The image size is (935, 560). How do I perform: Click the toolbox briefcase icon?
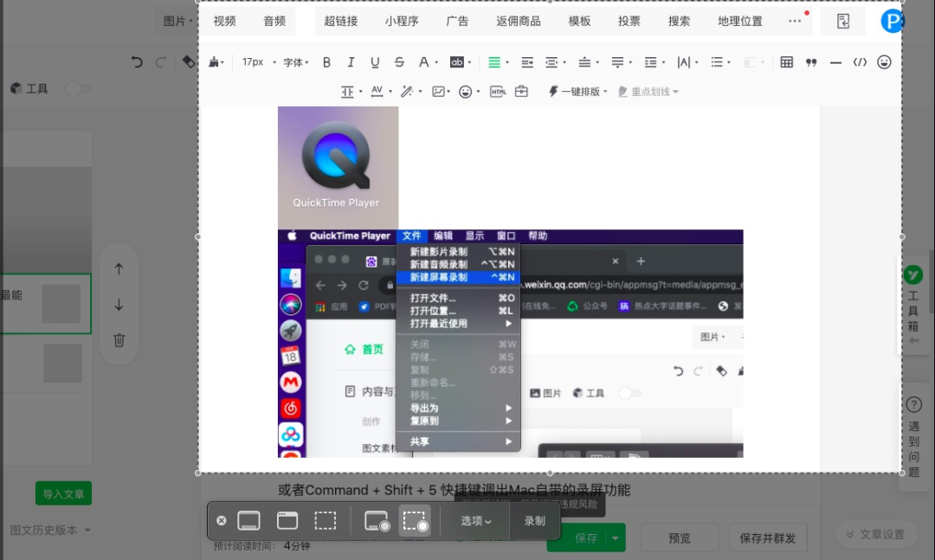pos(521,91)
